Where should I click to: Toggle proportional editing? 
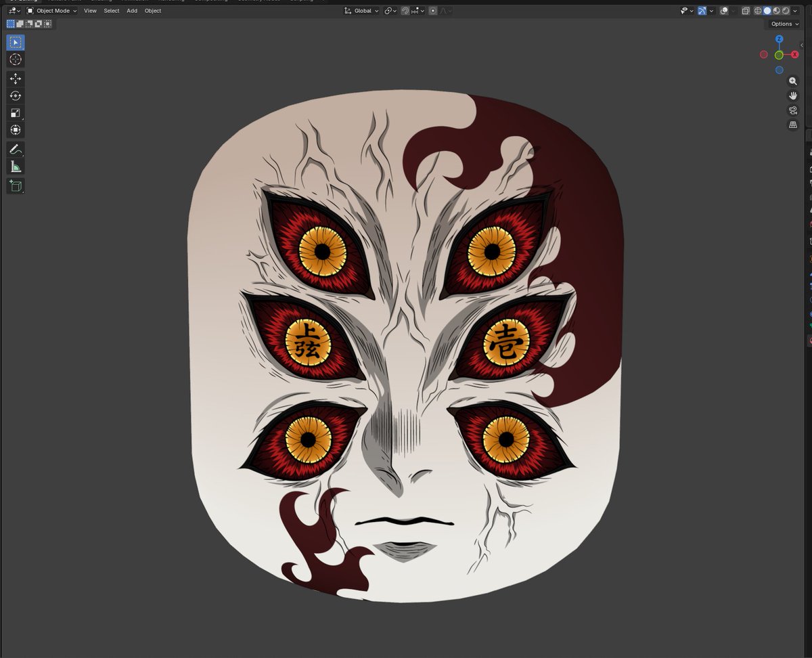tap(432, 11)
